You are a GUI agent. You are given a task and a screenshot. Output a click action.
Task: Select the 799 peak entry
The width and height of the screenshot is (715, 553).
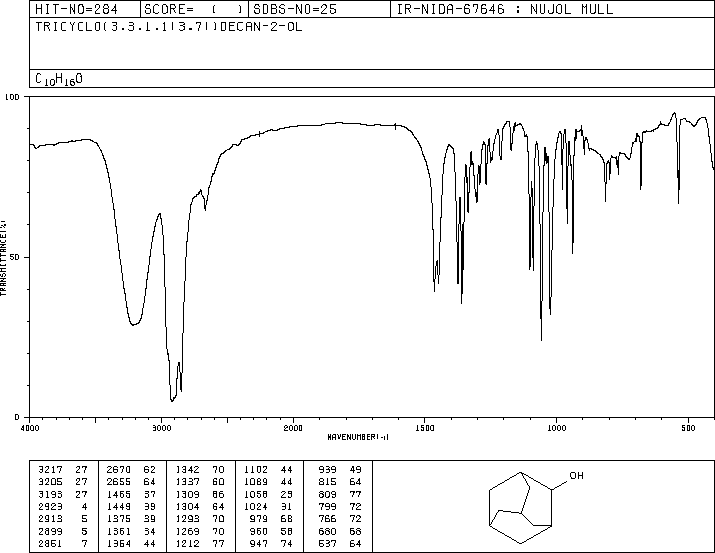[340, 506]
